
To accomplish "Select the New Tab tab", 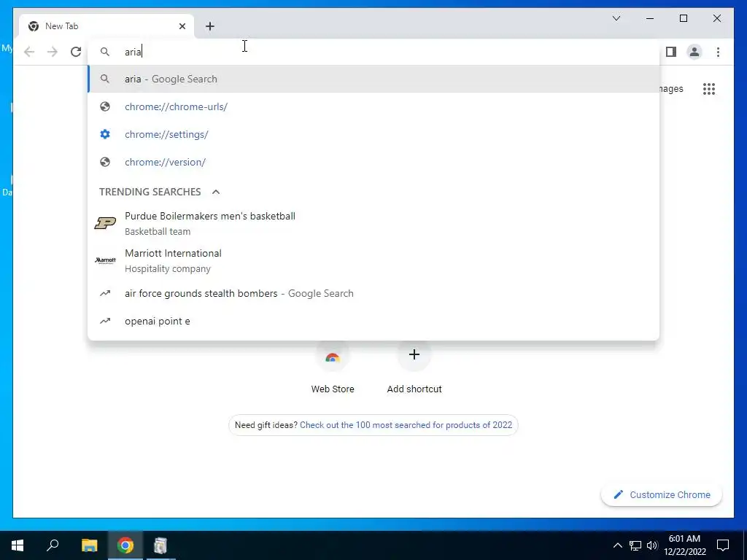I will pos(107,26).
